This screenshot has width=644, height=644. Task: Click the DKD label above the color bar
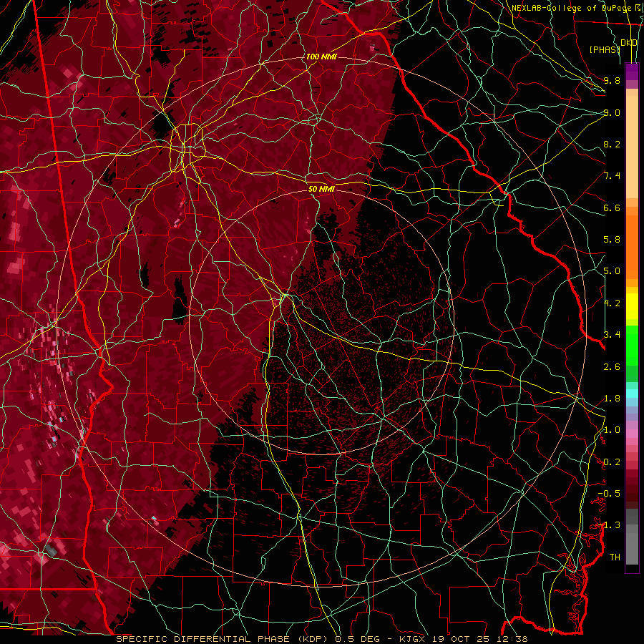(629, 43)
